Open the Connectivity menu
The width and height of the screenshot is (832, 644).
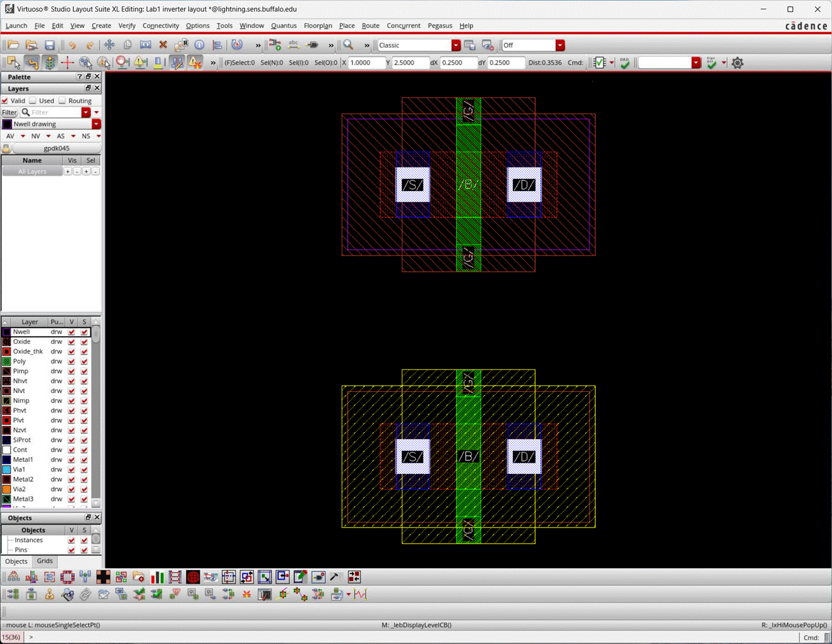[x=160, y=26]
